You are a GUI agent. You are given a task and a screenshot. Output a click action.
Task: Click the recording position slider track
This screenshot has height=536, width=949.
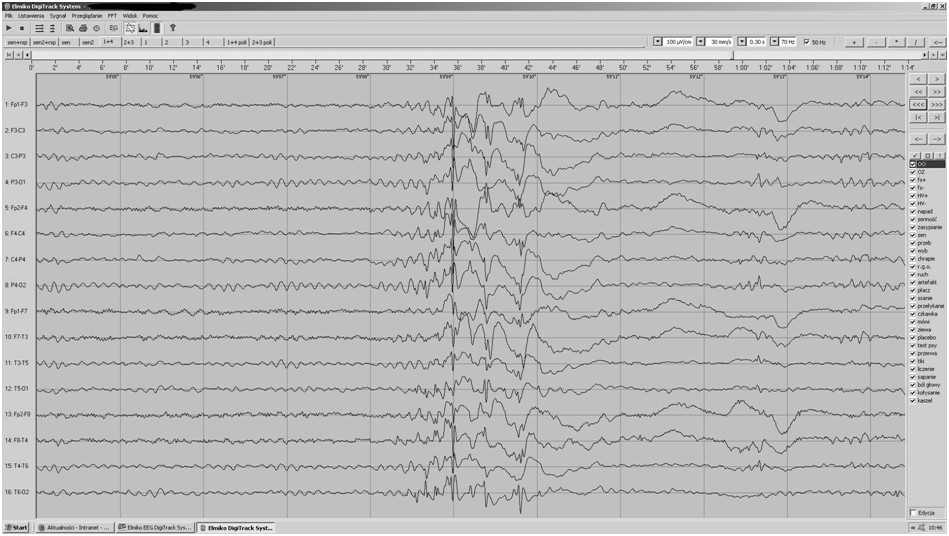click(x=478, y=55)
